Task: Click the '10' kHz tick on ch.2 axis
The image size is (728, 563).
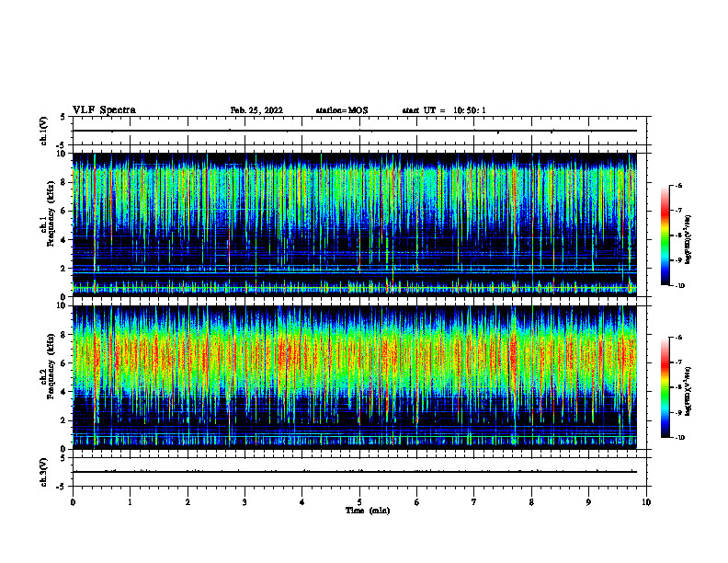Action: click(62, 305)
